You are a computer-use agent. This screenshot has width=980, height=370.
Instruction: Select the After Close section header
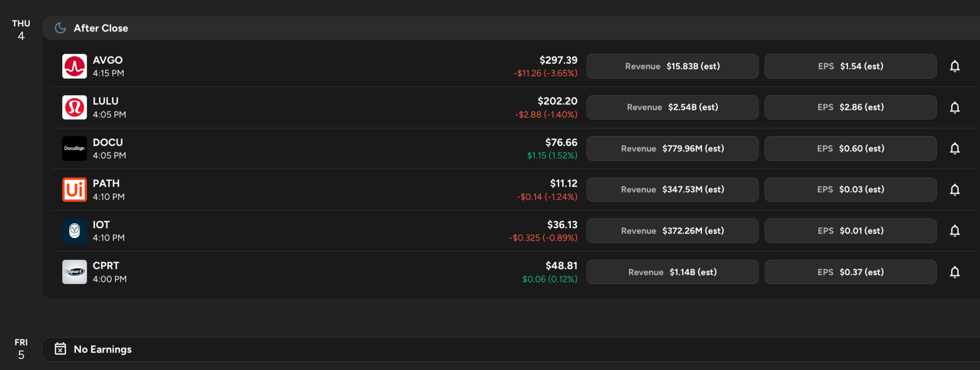coord(101,28)
